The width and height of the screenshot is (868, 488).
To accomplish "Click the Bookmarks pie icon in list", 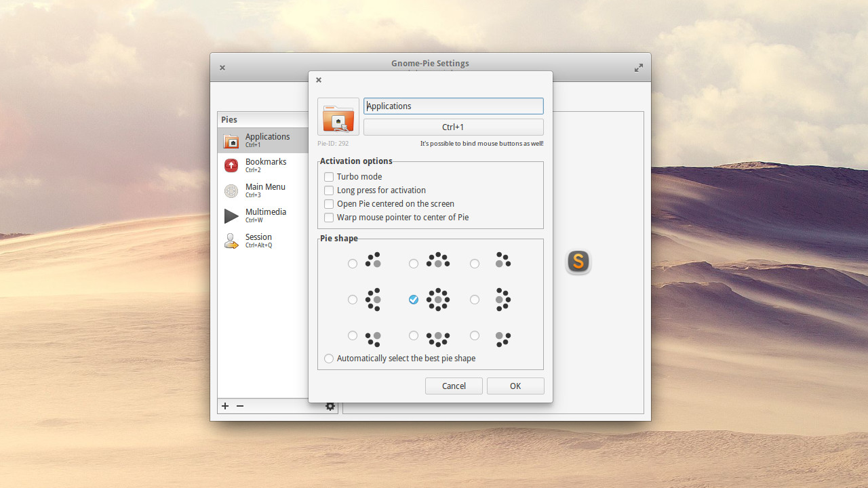I will 231,165.
